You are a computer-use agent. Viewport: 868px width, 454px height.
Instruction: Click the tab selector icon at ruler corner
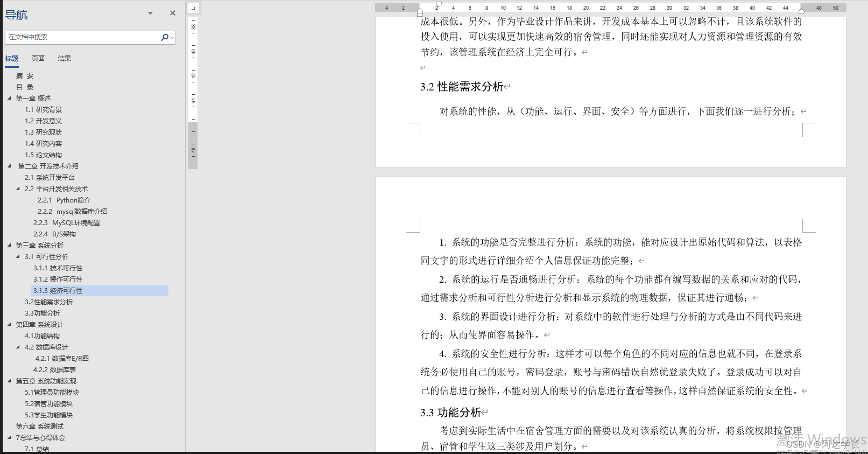point(193,8)
